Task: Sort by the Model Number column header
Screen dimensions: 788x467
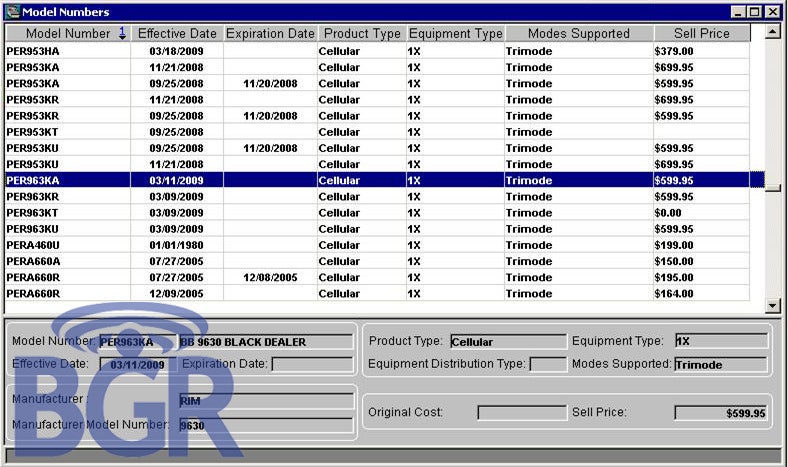Action: [68, 34]
